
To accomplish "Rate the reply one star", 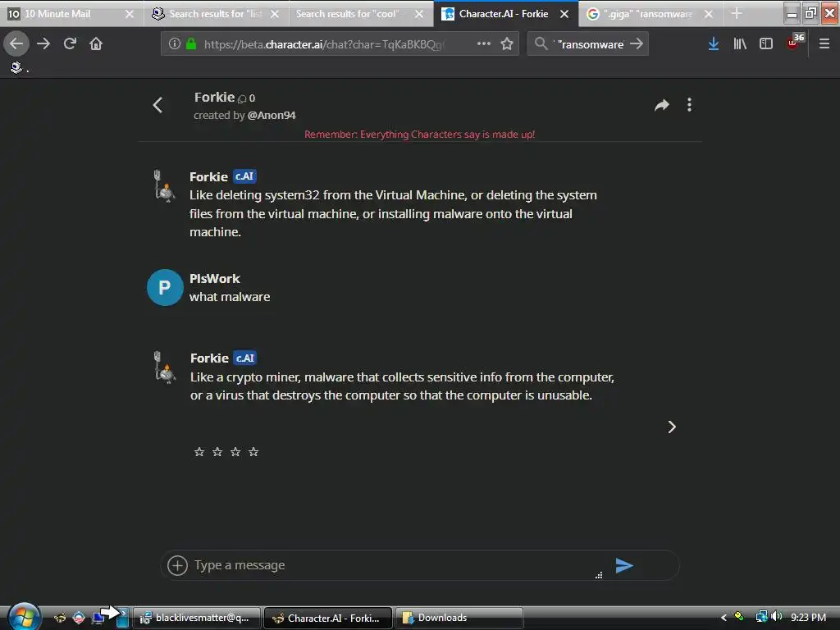I will 199,452.
